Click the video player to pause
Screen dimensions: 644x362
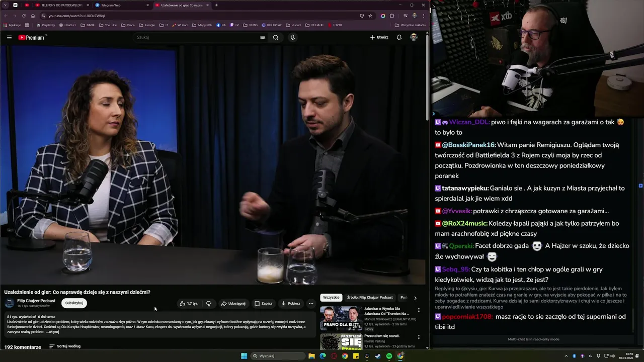(x=213, y=165)
